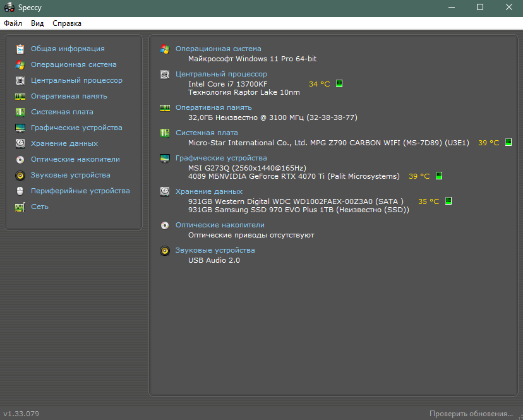The image size is (523, 420).
Task: Click the Speccy app icon in title bar
Action: 9,8
